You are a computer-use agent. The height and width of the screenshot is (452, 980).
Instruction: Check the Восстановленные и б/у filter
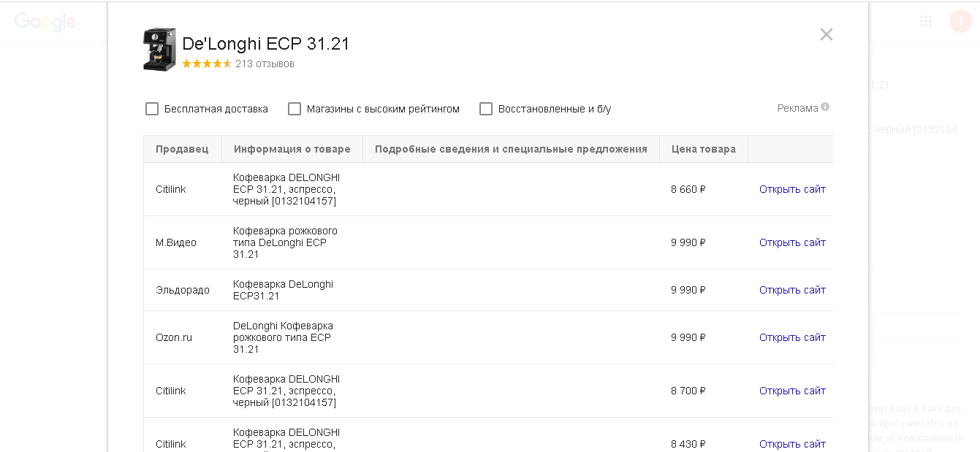[486, 109]
